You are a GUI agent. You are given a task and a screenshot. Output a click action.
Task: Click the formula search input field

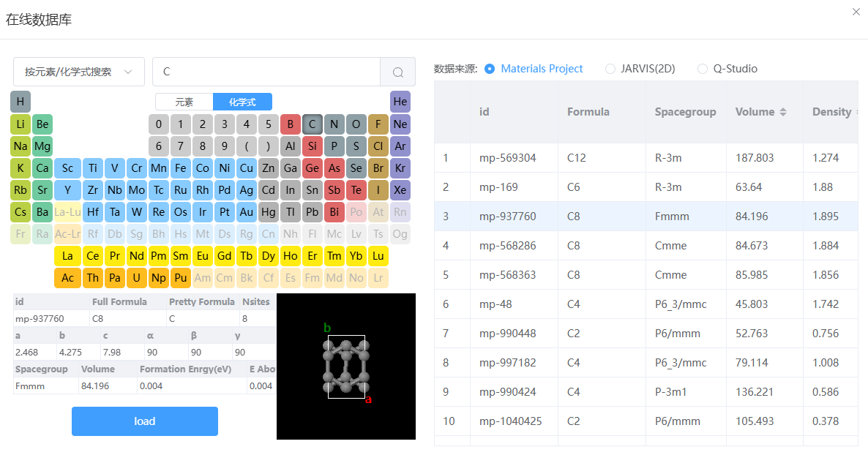pyautogui.click(x=266, y=72)
